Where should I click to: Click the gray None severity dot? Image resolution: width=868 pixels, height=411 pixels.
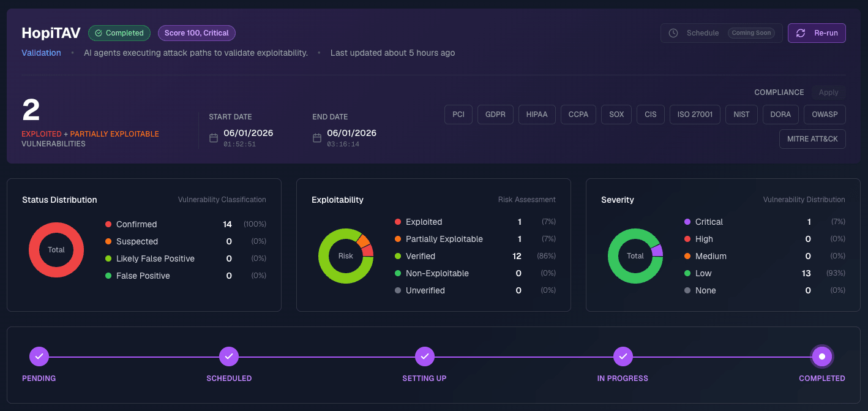(x=687, y=291)
